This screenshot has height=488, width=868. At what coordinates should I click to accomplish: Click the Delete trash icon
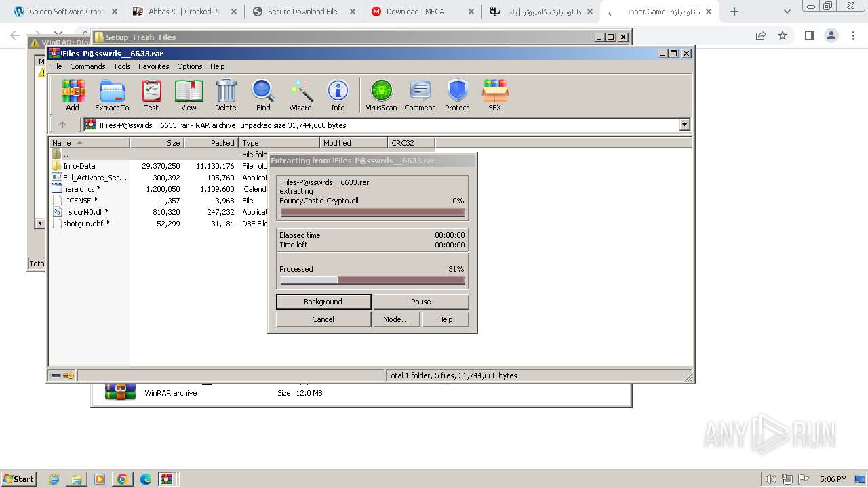tap(226, 96)
